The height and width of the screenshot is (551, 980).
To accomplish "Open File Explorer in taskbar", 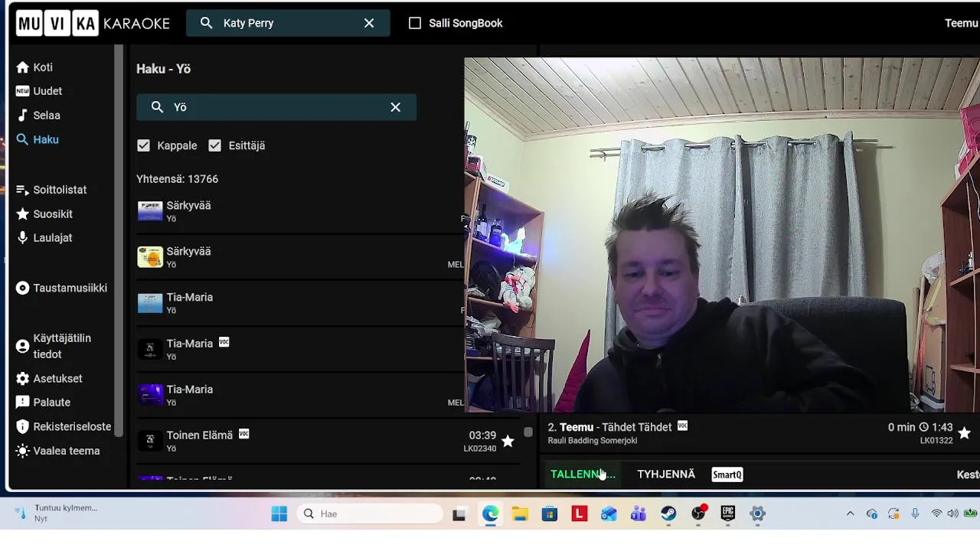I will tap(520, 514).
